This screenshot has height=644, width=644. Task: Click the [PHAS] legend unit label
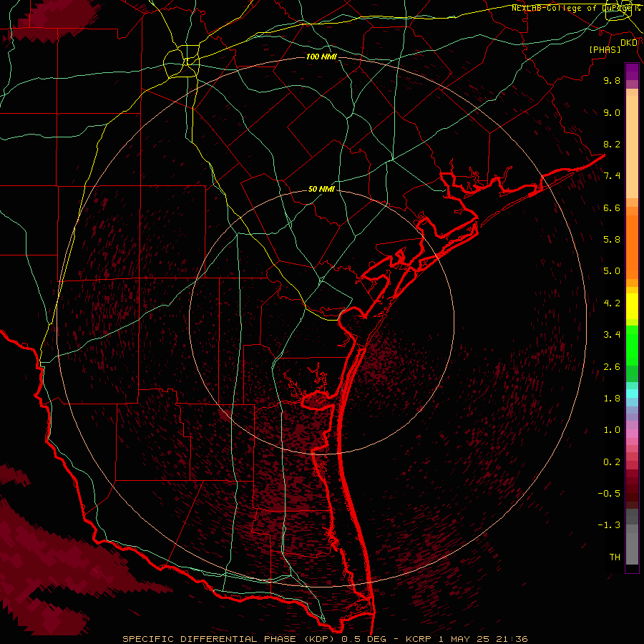pos(605,50)
